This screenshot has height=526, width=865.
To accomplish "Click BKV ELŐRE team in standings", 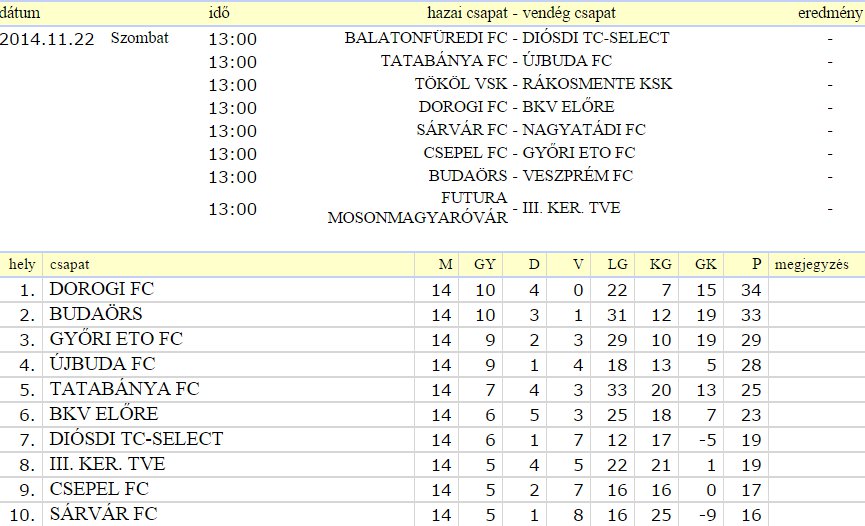I will tap(104, 413).
